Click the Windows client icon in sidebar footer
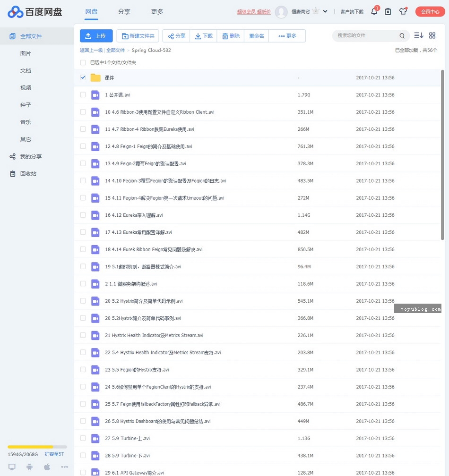The width and height of the screenshot is (449, 476). click(12, 467)
